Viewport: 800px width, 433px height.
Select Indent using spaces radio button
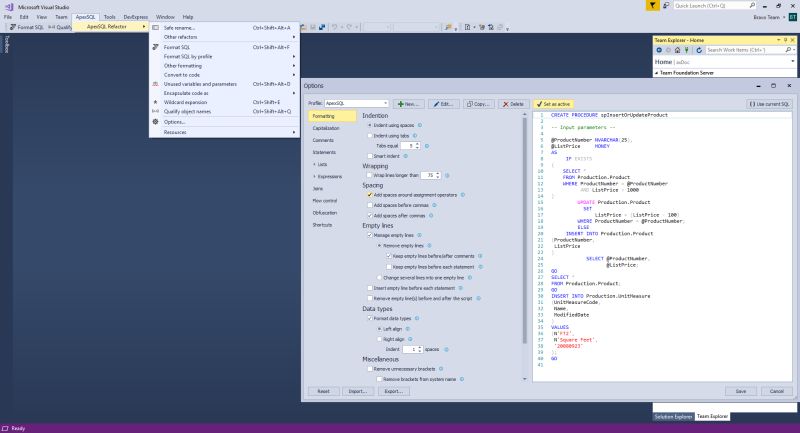pos(370,125)
